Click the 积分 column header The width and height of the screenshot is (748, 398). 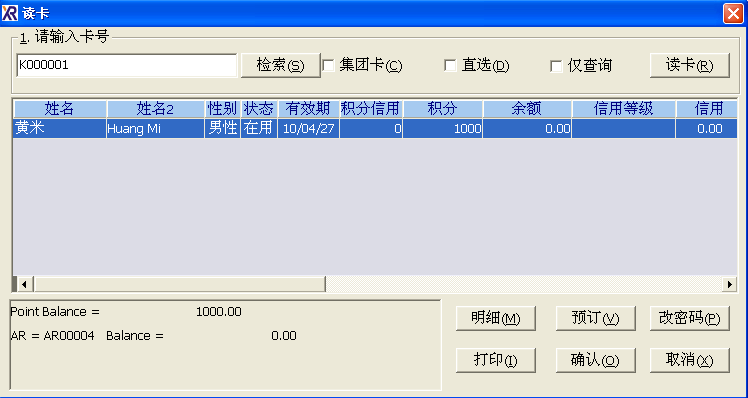(443, 109)
